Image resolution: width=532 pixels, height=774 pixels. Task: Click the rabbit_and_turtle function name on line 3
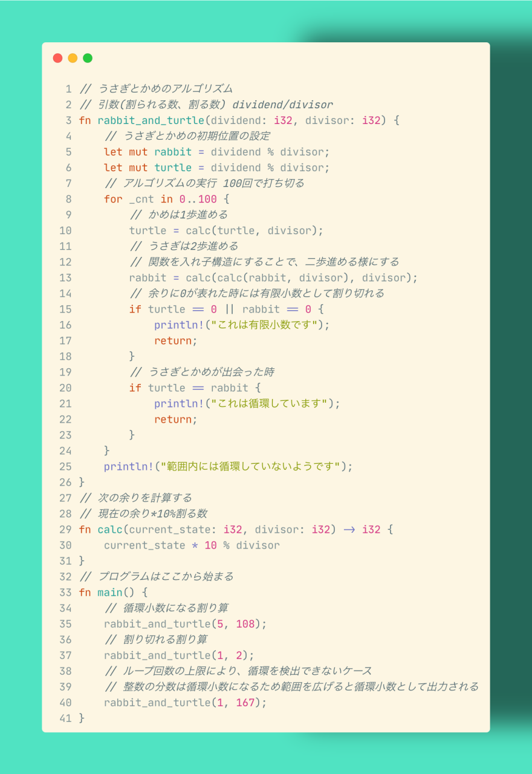pyautogui.click(x=151, y=120)
